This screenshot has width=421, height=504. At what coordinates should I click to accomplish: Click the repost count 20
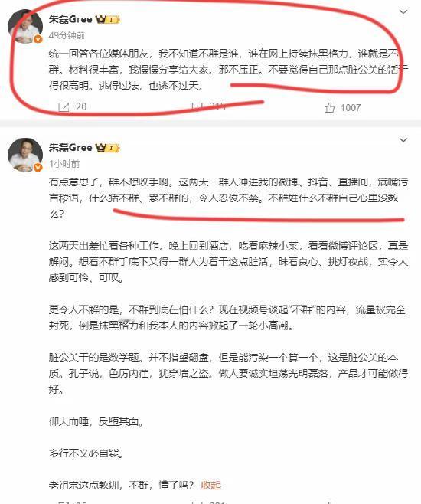(x=81, y=106)
